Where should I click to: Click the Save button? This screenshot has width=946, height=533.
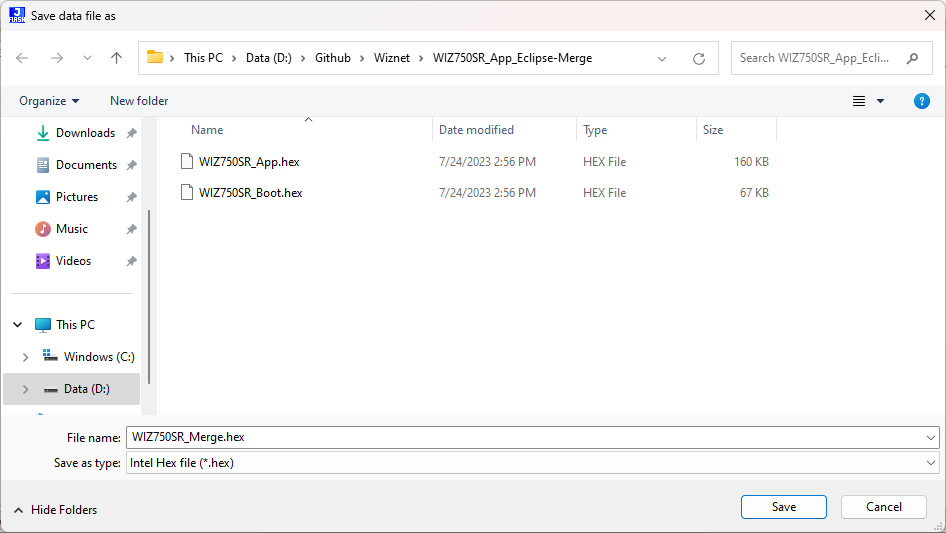point(784,507)
